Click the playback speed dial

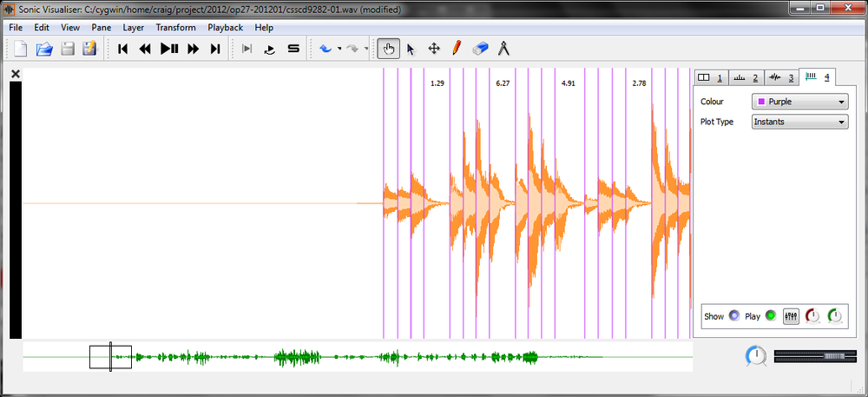pyautogui.click(x=755, y=355)
